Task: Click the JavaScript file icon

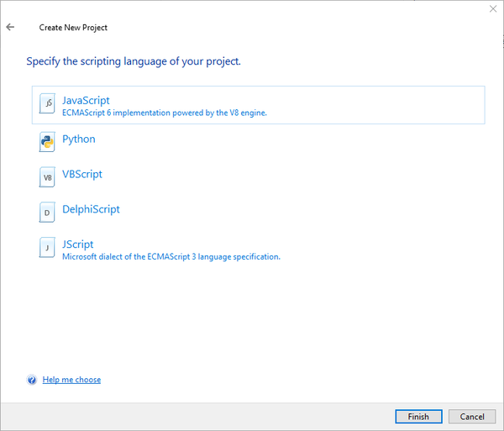Action: point(48,105)
